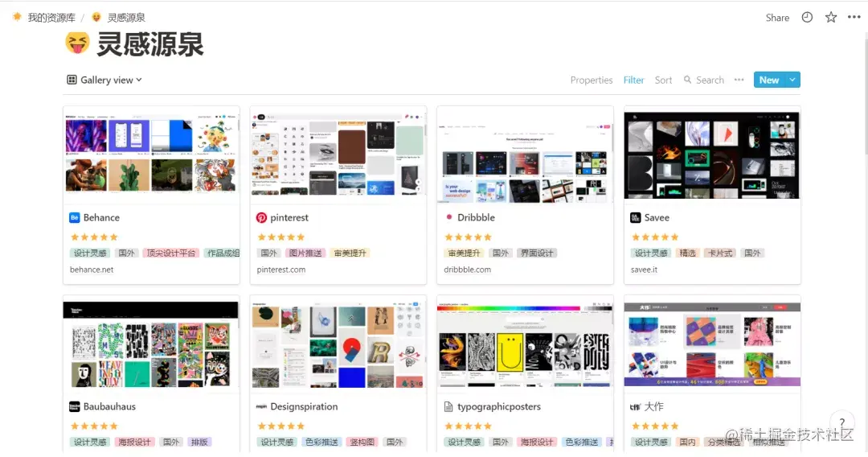Open the Filter menu
The width and height of the screenshot is (868, 457).
[x=634, y=80]
